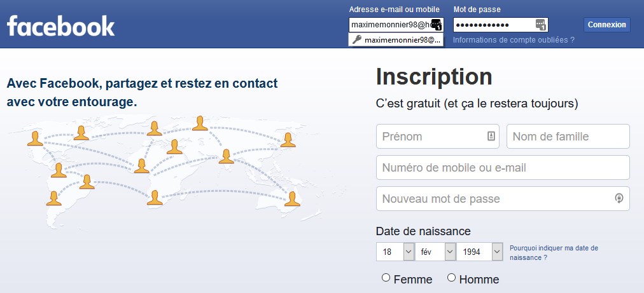Image resolution: width=644 pixels, height=293 pixels.
Task: Click password manager icon in email field
Action: pyautogui.click(x=437, y=25)
